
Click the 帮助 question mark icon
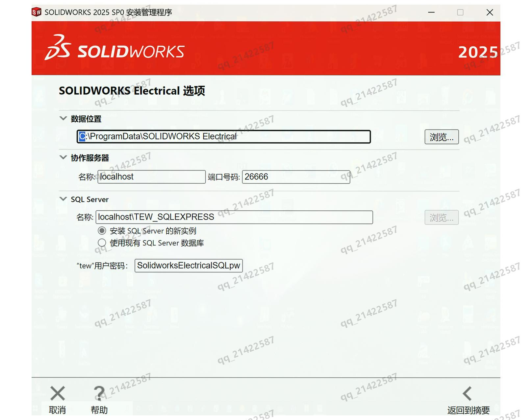coord(99,393)
